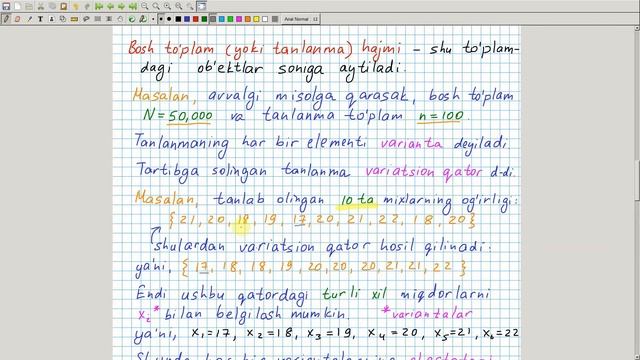Undo the last stroke
This screenshot has height=360, width=640.
tap(76, 7)
